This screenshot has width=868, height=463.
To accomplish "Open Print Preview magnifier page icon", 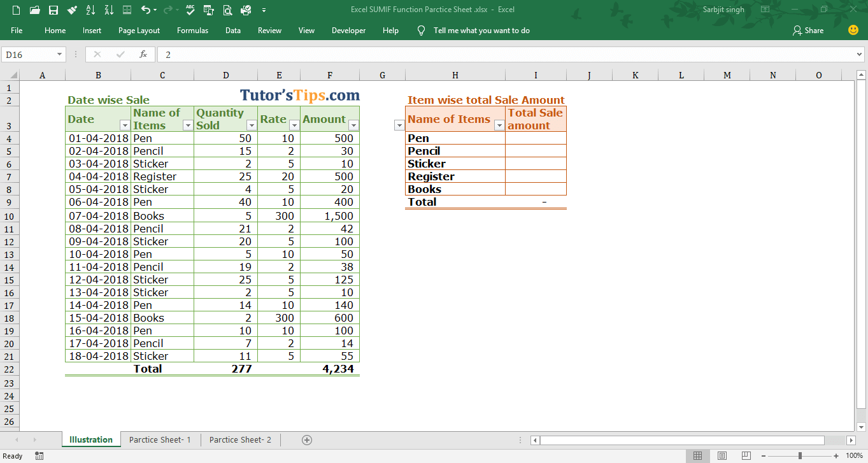I will [x=227, y=10].
